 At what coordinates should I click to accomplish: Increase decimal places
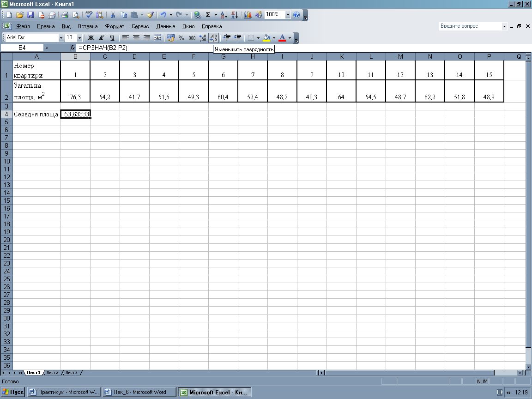(203, 38)
